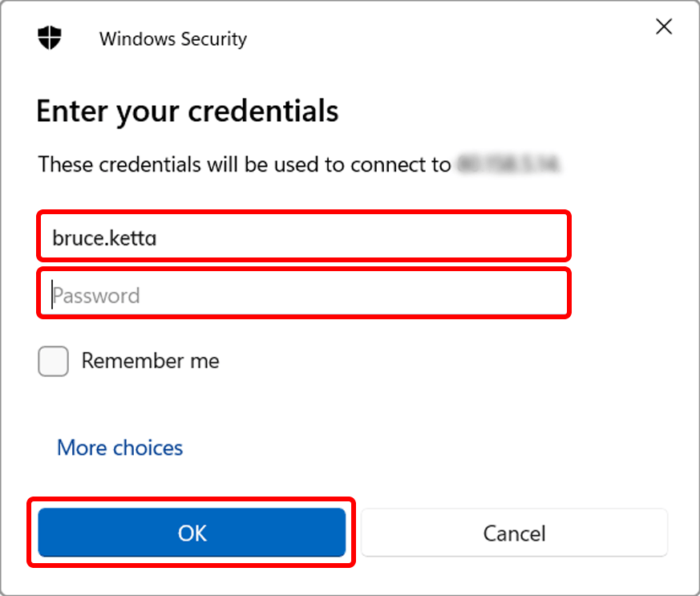Close the Windows Security dialog
700x596 pixels.
pos(664,27)
